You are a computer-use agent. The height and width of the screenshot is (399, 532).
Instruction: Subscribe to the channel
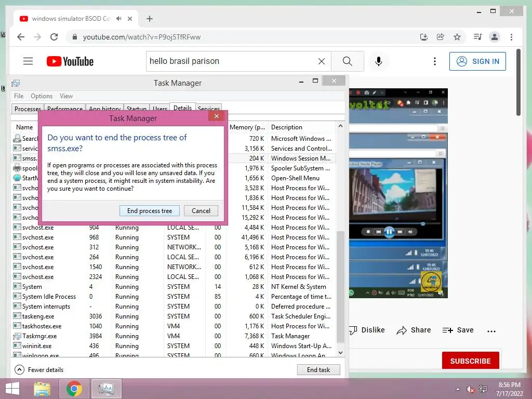(x=470, y=361)
